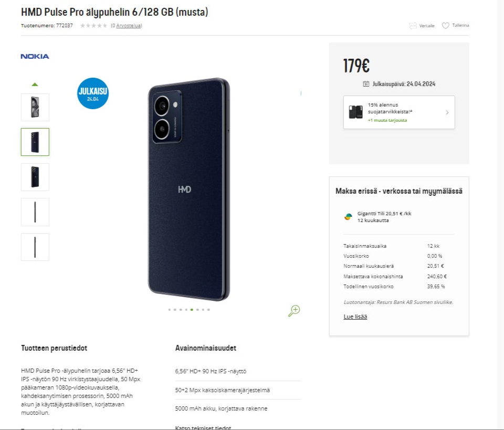Open the +1 muuta tarjousta offers
Viewport: 504px width, 430px height.
coord(387,121)
